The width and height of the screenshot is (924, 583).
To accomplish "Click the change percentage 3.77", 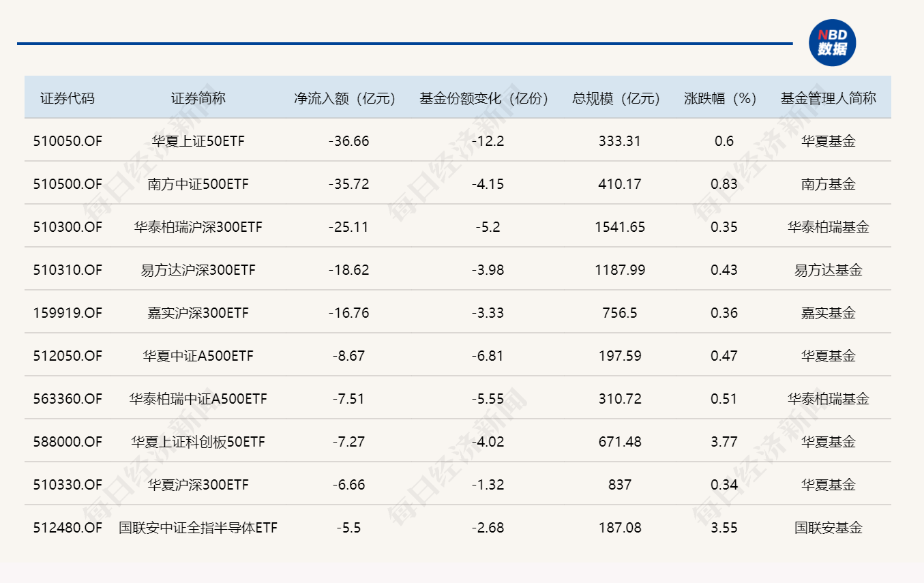I will point(724,442).
